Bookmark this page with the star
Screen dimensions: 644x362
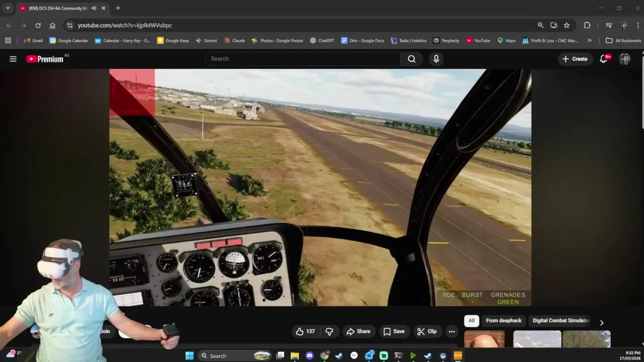pyautogui.click(x=567, y=25)
